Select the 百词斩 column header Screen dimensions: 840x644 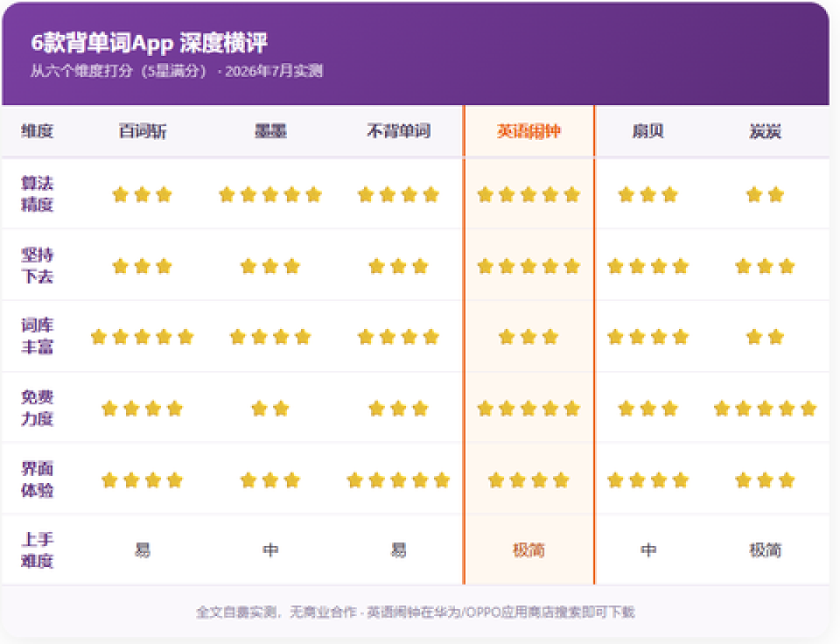point(142,131)
